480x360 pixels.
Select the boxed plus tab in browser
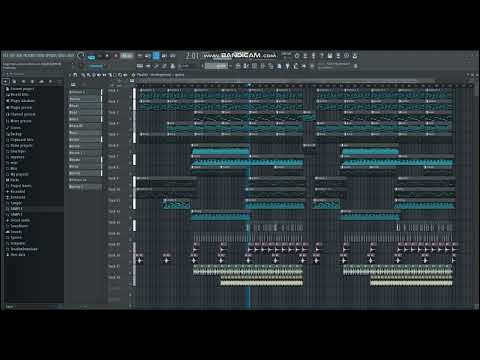click(6, 81)
